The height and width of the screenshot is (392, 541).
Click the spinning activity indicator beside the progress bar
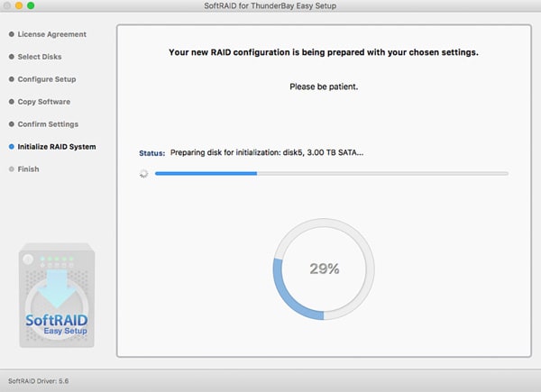point(143,174)
